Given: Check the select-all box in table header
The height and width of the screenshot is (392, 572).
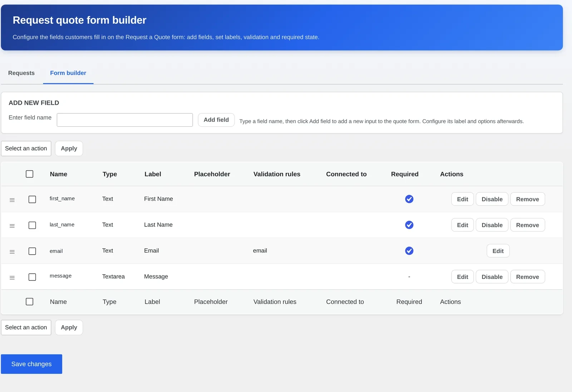Looking at the screenshot, I should tap(30, 174).
